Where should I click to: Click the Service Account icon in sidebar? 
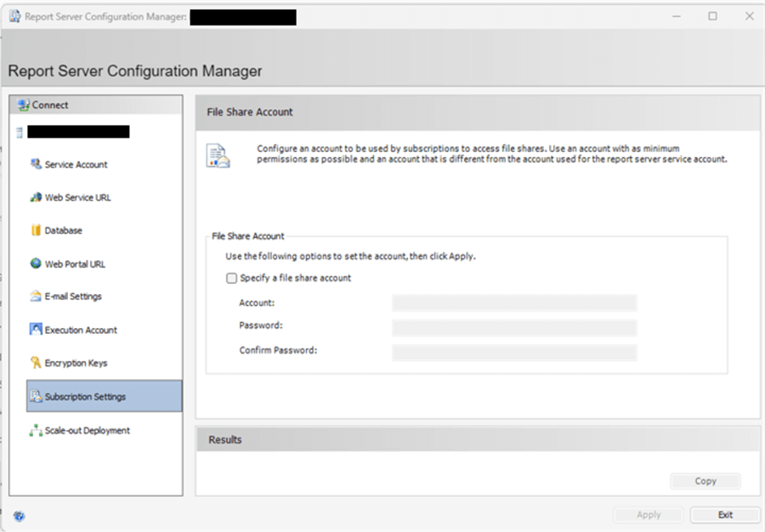pyautogui.click(x=36, y=164)
